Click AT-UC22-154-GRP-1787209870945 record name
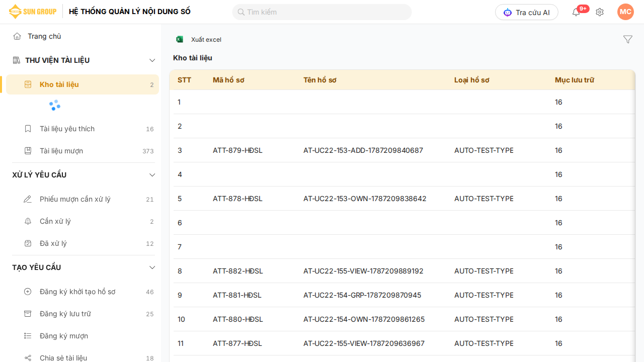 [x=362, y=295]
